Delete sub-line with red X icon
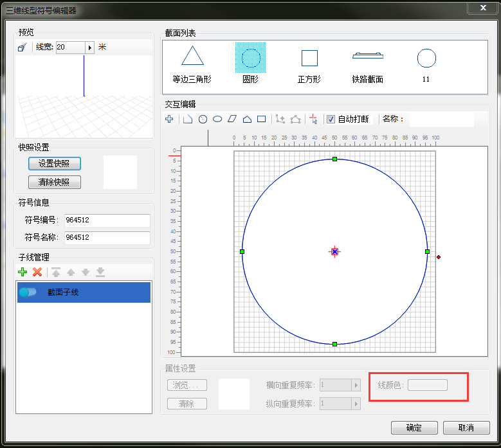 tap(37, 272)
